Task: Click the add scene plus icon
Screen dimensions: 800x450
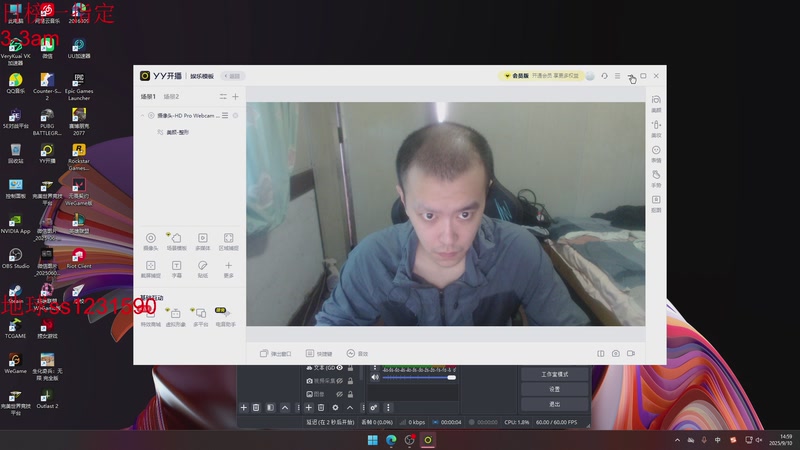Action: tap(235, 96)
